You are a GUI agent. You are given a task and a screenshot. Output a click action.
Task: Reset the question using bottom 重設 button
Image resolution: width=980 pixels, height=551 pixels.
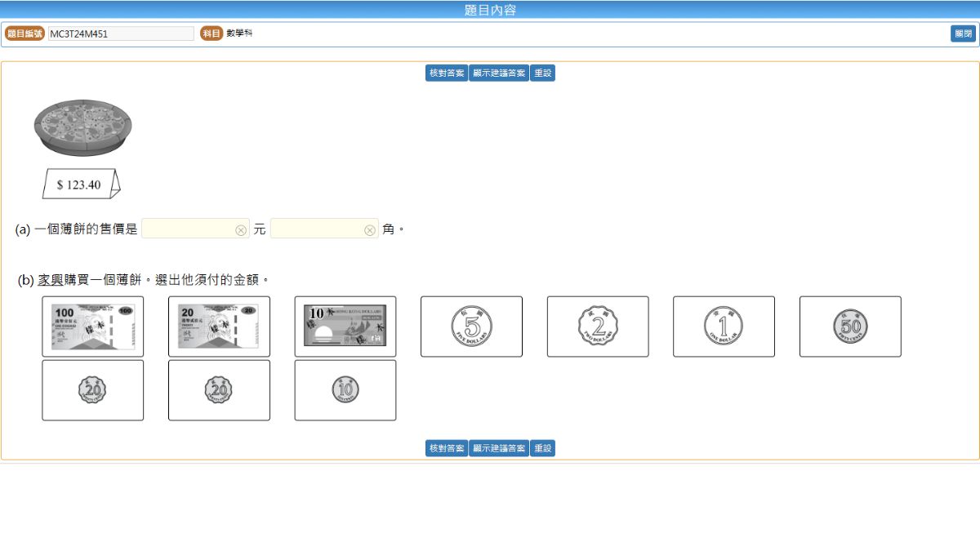542,448
